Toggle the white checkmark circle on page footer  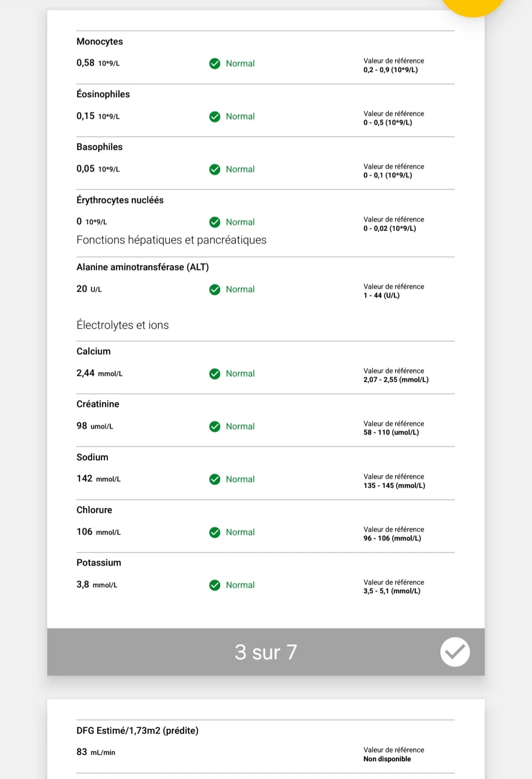455,652
